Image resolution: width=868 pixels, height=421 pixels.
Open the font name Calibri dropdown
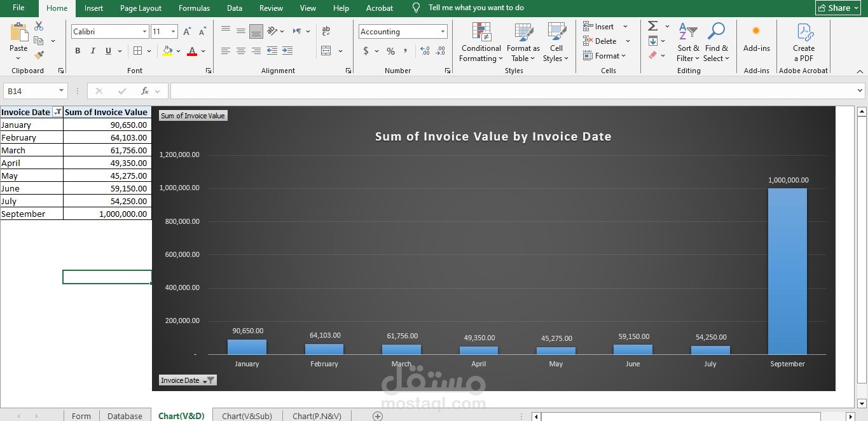click(145, 31)
